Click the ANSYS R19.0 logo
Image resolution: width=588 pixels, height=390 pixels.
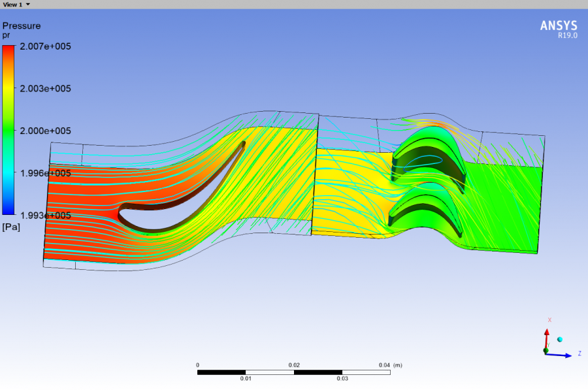tap(559, 29)
